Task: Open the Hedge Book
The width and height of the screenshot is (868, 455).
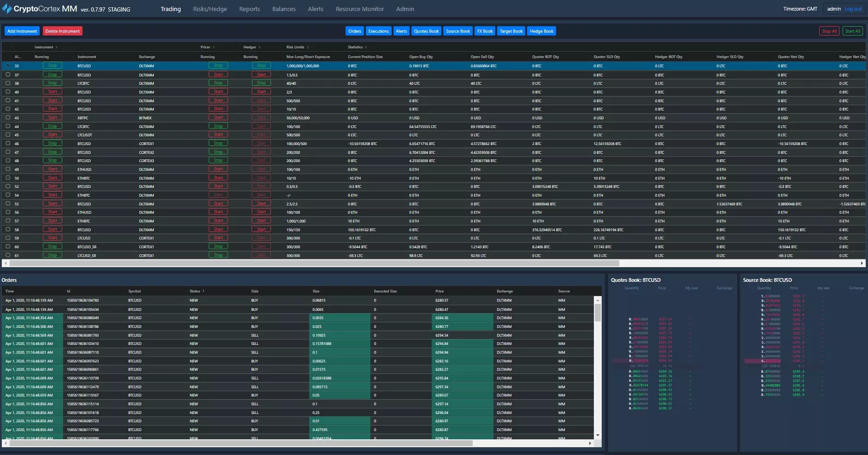Action: pos(541,31)
